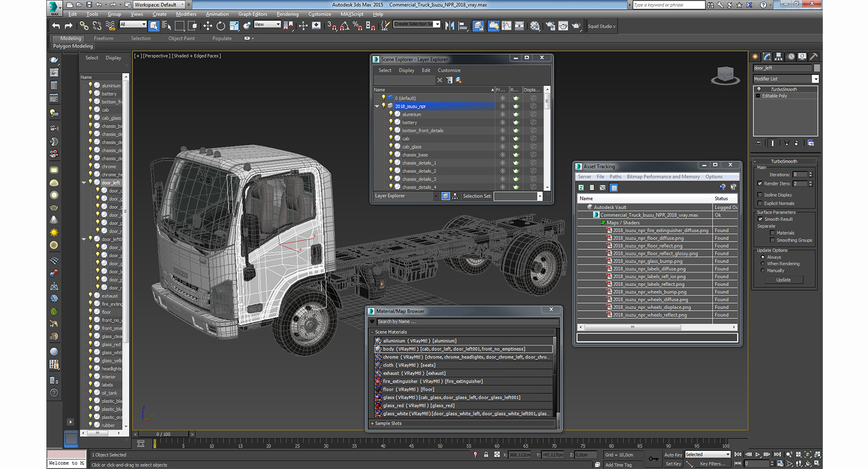
Task: Toggle the Layer Explorer toolbar icon
Action: pos(478,26)
